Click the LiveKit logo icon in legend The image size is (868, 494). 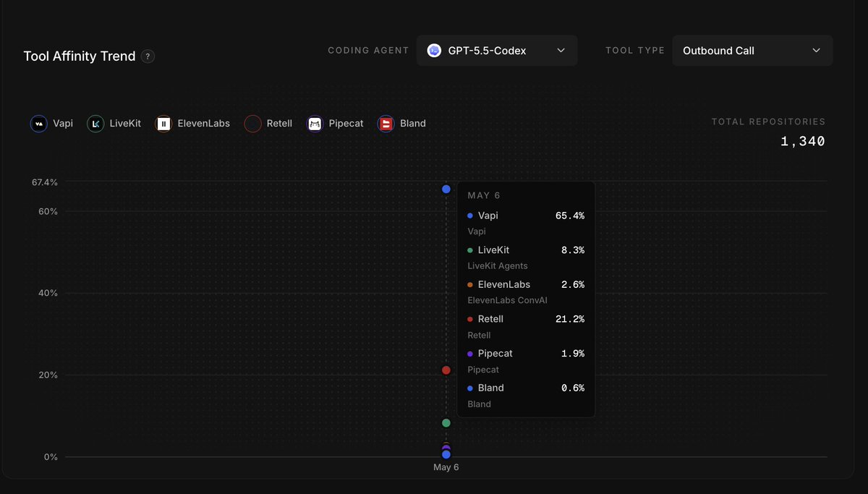(x=95, y=124)
